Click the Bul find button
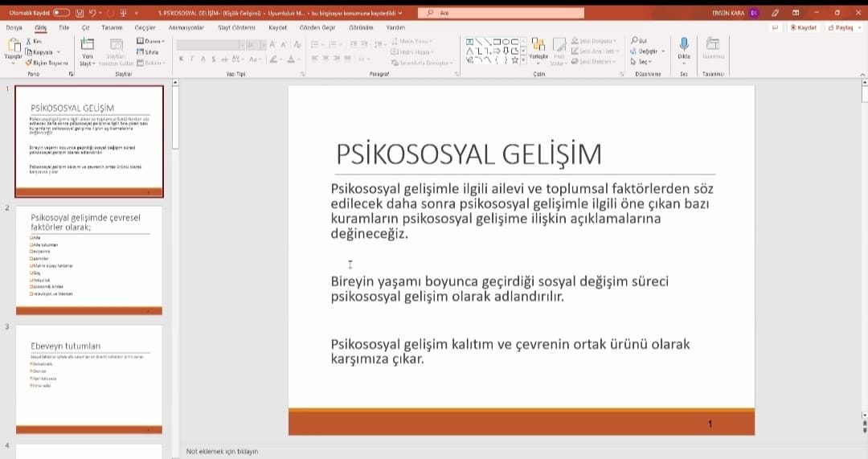868x459 pixels. tap(639, 40)
